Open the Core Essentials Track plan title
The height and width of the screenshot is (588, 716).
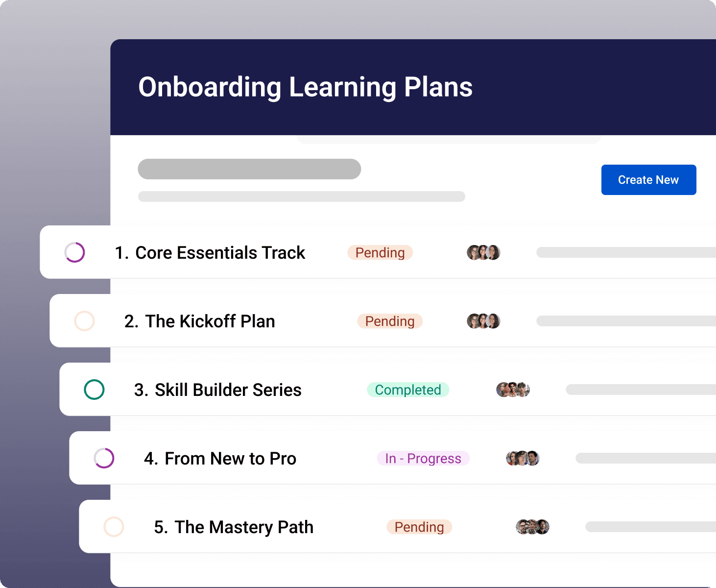pos(210,253)
